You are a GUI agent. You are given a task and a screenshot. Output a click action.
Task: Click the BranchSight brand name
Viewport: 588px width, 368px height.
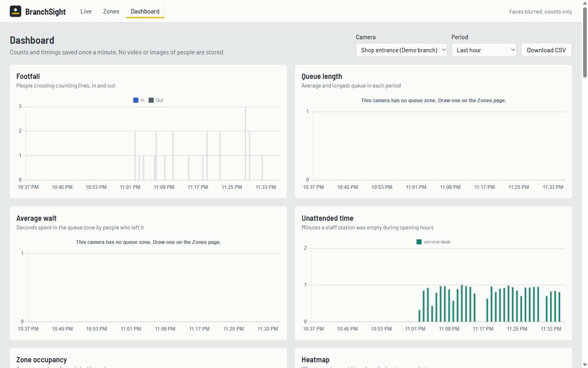[45, 12]
